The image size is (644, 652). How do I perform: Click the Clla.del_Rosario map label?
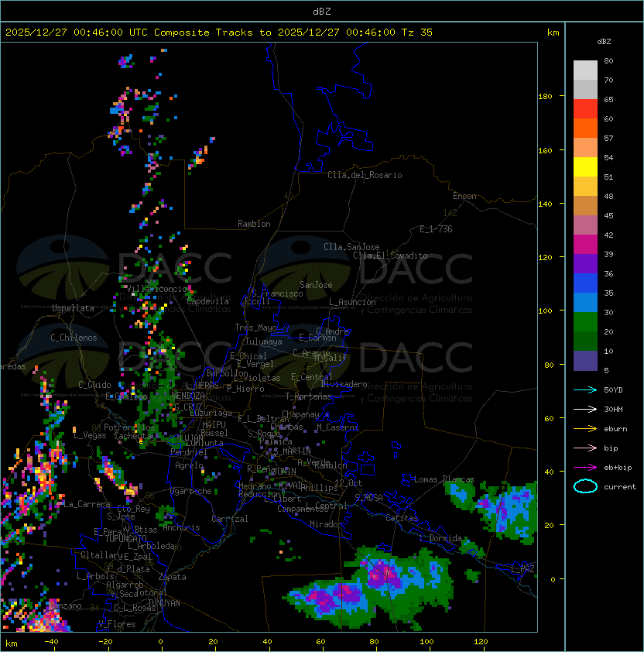click(365, 175)
